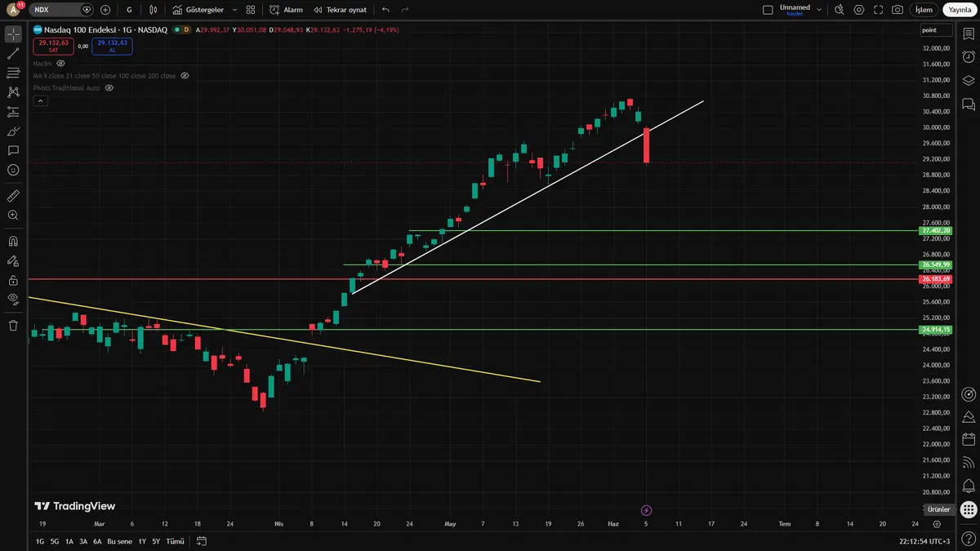Hide all drawings with the eye tool
980x551 pixels.
[x=13, y=300]
